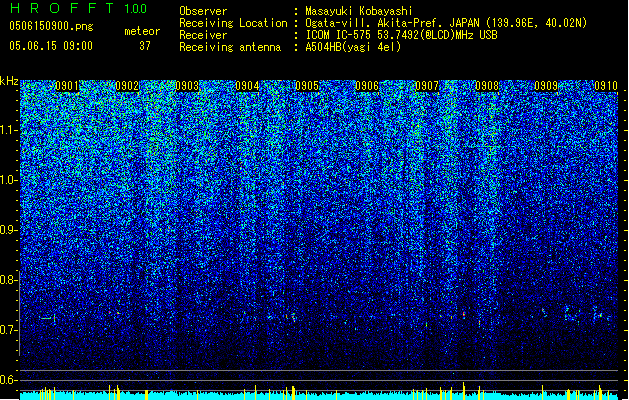Click the 0.6 kHz axis label
The image size is (629, 400).
(x=7, y=380)
